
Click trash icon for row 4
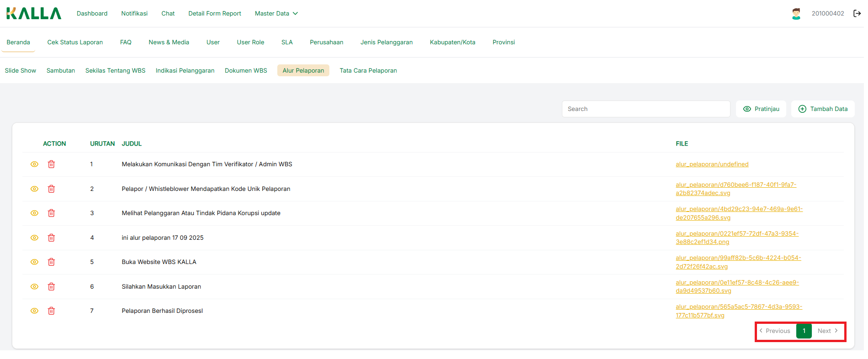[x=51, y=238]
